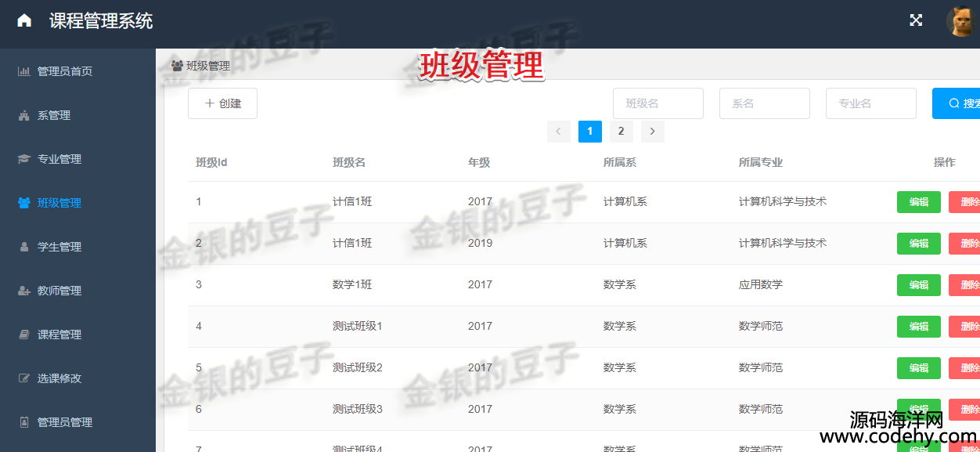
Task: Open 专业管理 menu item
Action: pyautogui.click(x=77, y=159)
